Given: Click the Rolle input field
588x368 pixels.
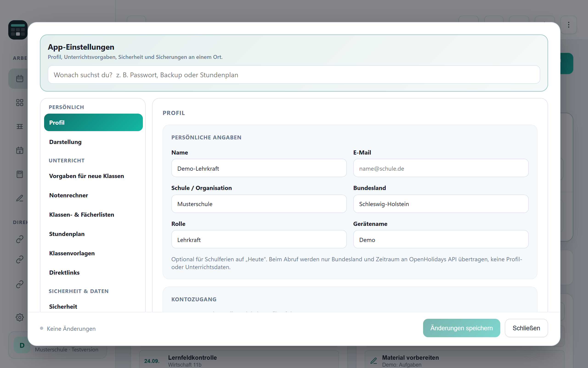Looking at the screenshot, I should click(x=259, y=239).
